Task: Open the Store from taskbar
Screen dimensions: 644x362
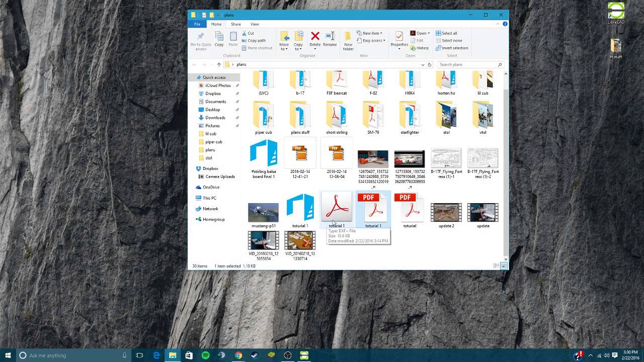Action: tap(189, 355)
